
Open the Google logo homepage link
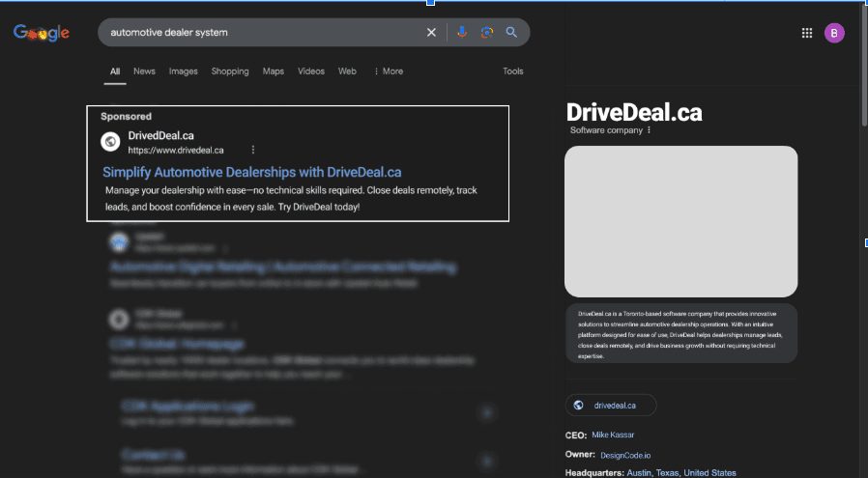[x=42, y=33]
